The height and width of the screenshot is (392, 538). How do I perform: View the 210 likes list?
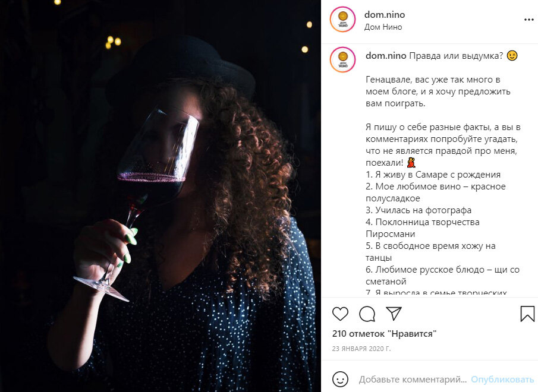pos(384,333)
